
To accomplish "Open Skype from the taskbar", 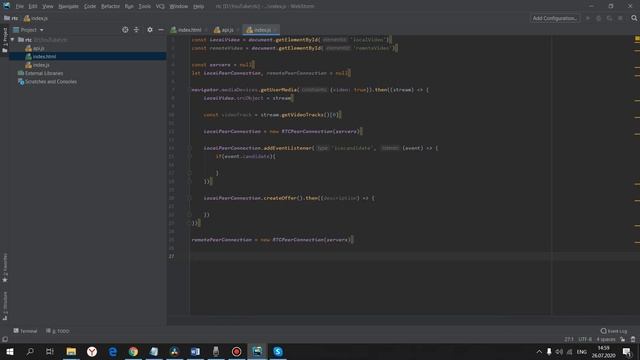I will (278, 351).
